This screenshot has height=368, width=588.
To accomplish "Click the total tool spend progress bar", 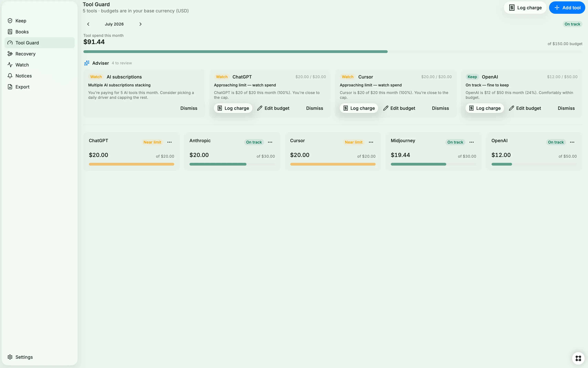I will pos(333,52).
